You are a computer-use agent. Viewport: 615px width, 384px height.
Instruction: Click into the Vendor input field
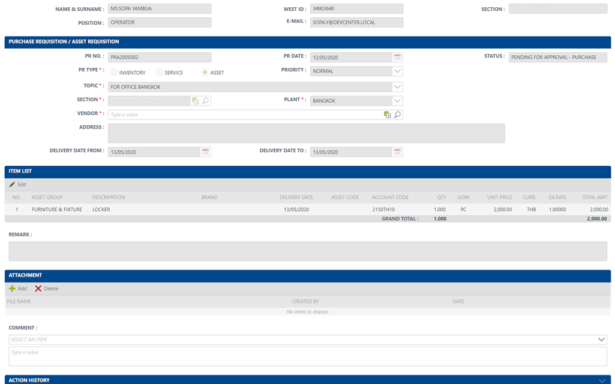pos(245,115)
